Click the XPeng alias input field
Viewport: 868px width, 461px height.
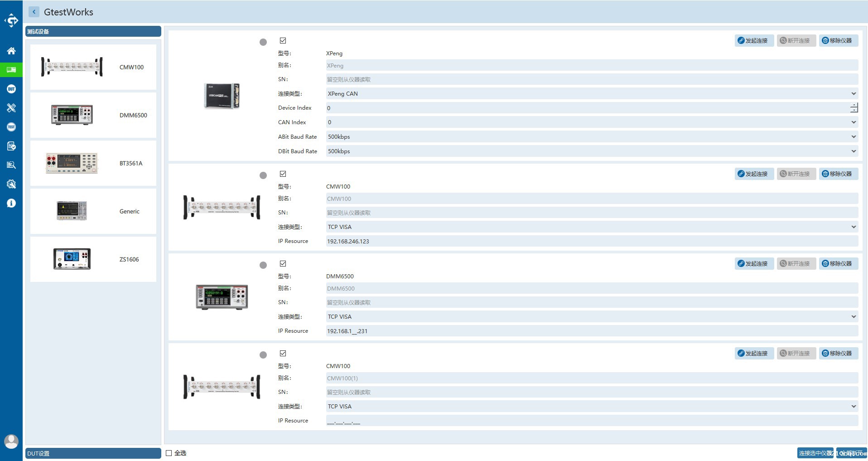tap(592, 66)
